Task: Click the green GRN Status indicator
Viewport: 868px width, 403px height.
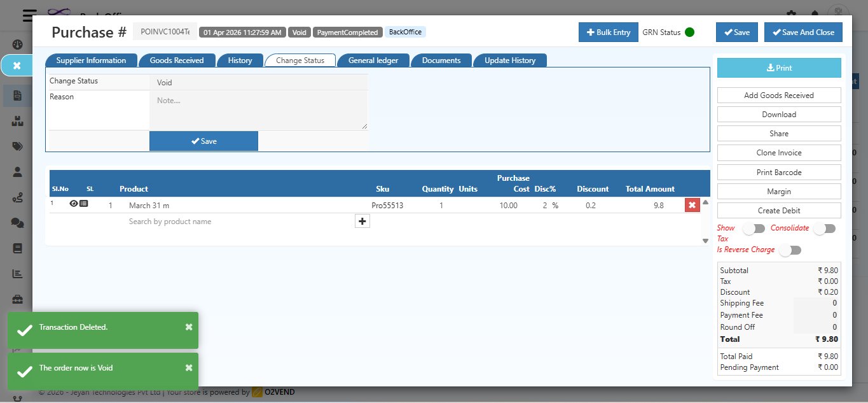Action: pos(689,32)
